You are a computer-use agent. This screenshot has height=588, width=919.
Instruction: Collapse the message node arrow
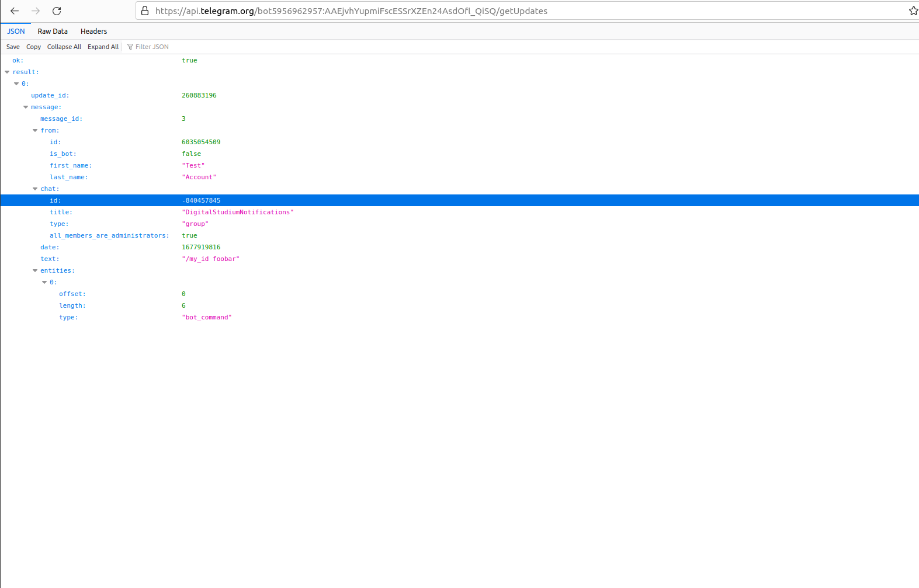tap(26, 107)
